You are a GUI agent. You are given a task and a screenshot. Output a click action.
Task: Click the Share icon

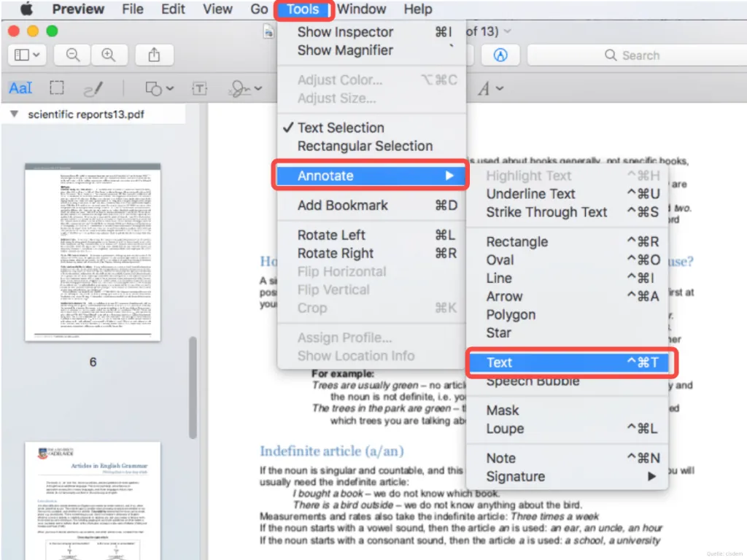pos(154,55)
